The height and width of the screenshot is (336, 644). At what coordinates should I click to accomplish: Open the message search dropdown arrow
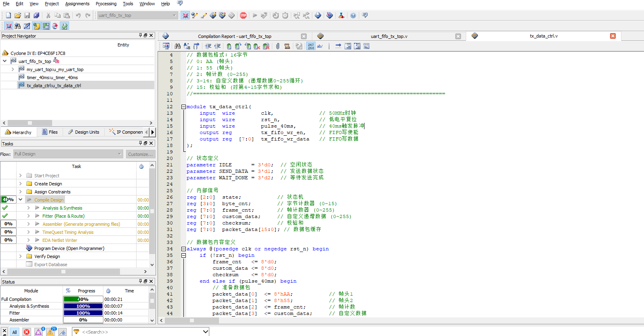pos(206,332)
